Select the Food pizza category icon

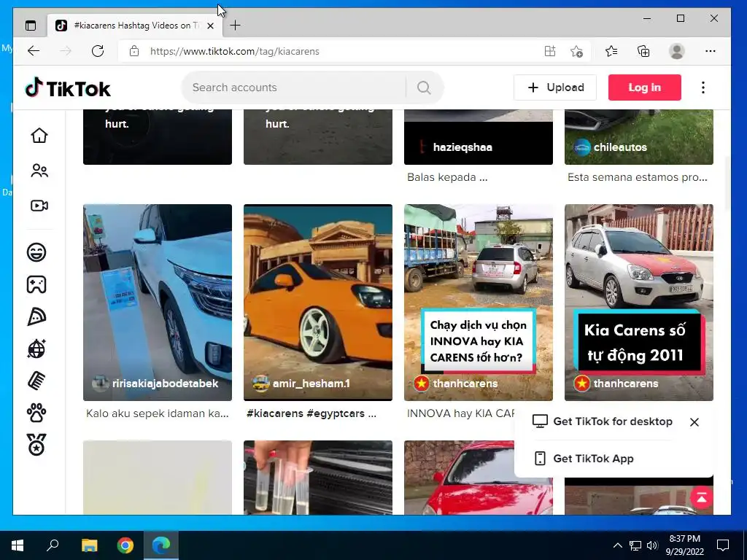tap(36, 316)
